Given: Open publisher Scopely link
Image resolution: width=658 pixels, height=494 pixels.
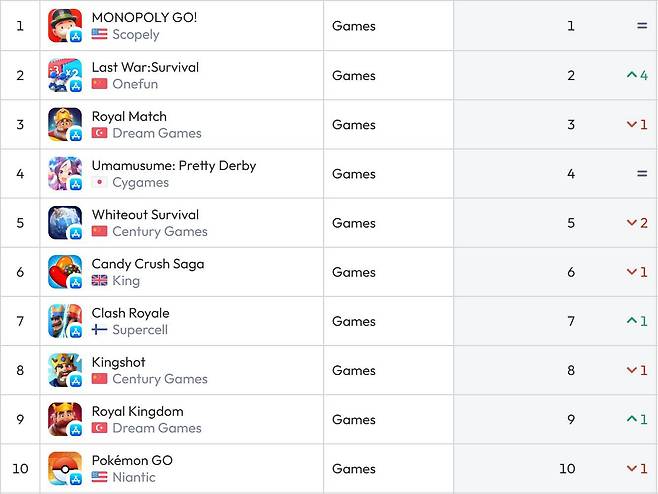Looking at the screenshot, I should tap(136, 34).
